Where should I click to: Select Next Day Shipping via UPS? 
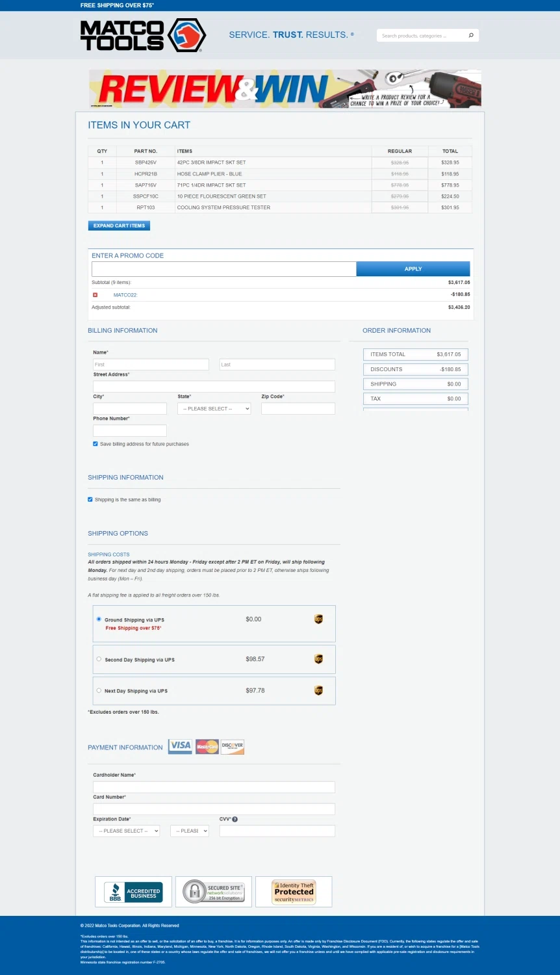click(x=99, y=690)
